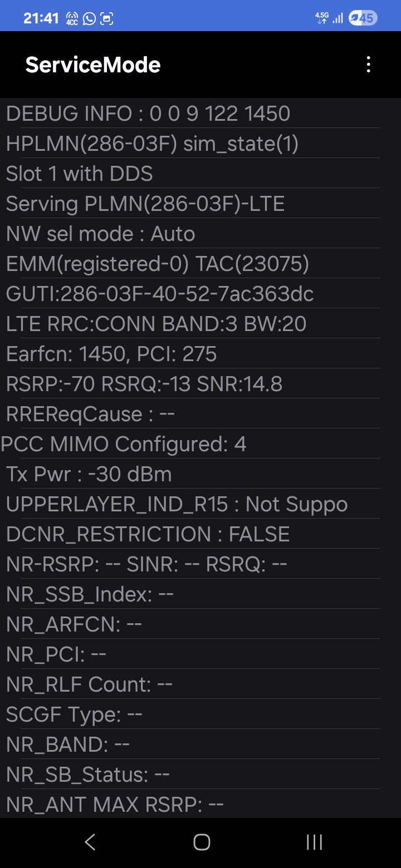Select the NR_ARFCN row
The height and width of the screenshot is (868, 401).
pyautogui.click(x=190, y=624)
